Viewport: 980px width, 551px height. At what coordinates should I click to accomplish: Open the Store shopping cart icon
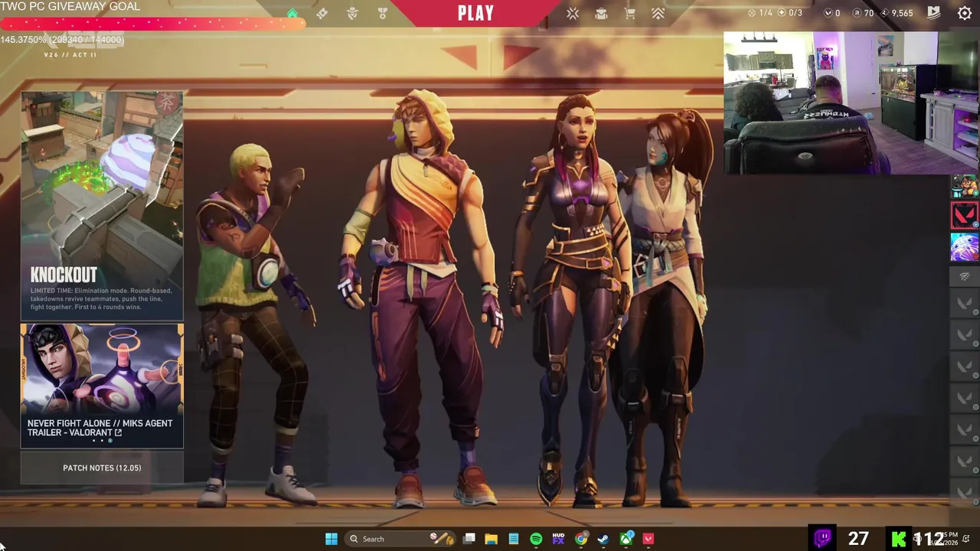(x=629, y=14)
